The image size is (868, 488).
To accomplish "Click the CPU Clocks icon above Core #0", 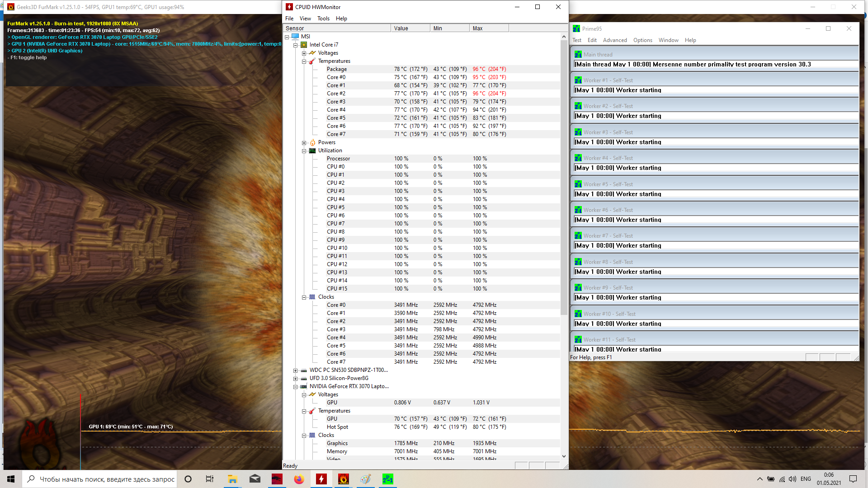I will tap(312, 297).
